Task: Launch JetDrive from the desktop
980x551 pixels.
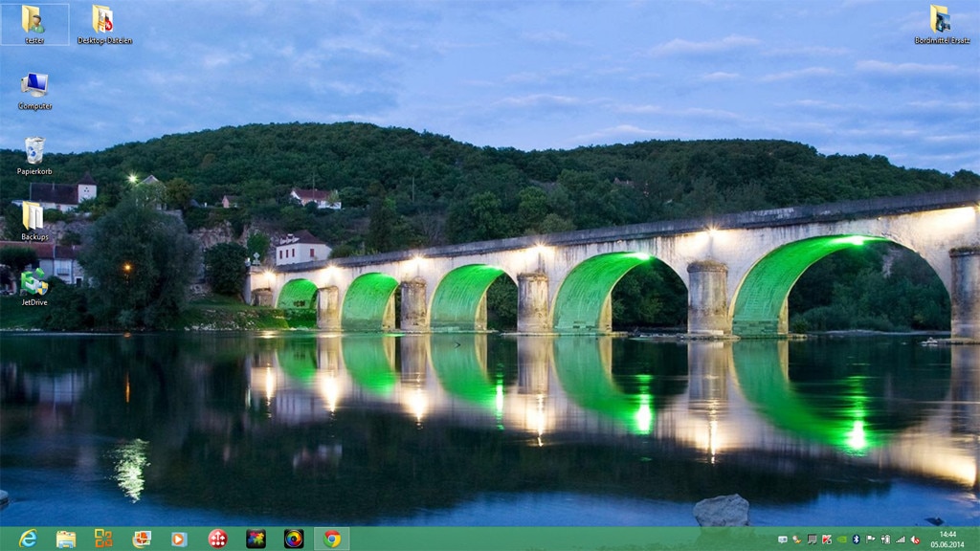Action: [x=35, y=282]
